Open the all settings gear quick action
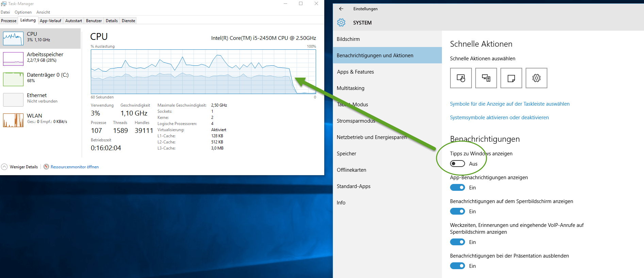This screenshot has width=644, height=278. (536, 78)
